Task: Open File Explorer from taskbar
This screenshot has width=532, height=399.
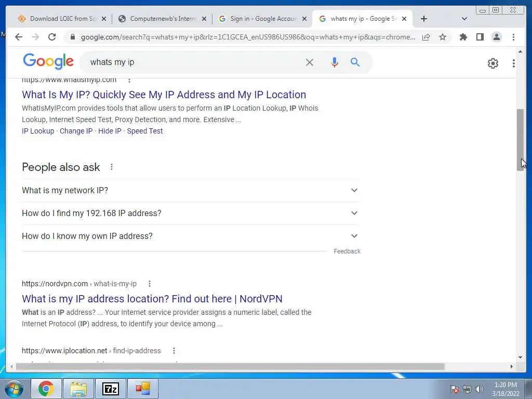Action: pos(78,389)
